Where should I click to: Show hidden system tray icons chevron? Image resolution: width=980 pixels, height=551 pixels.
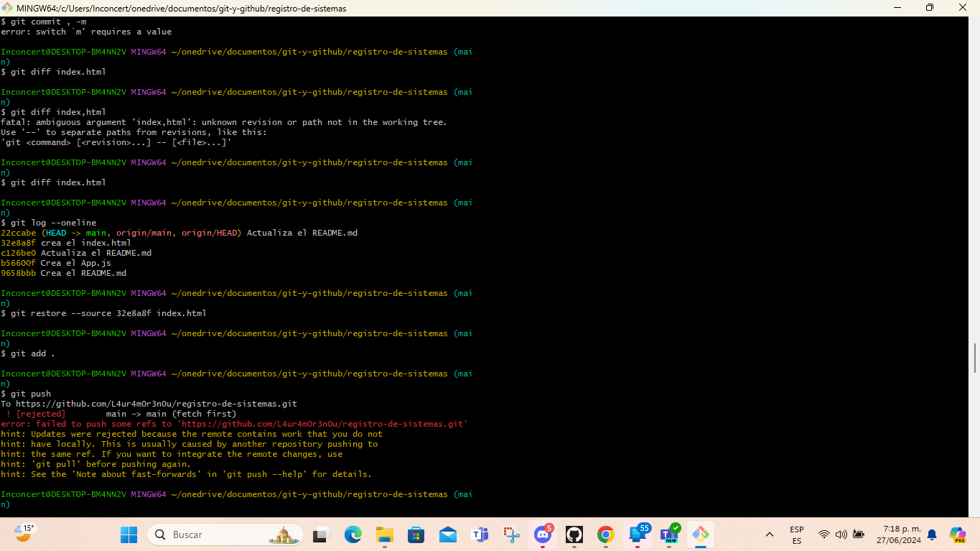[x=770, y=534]
